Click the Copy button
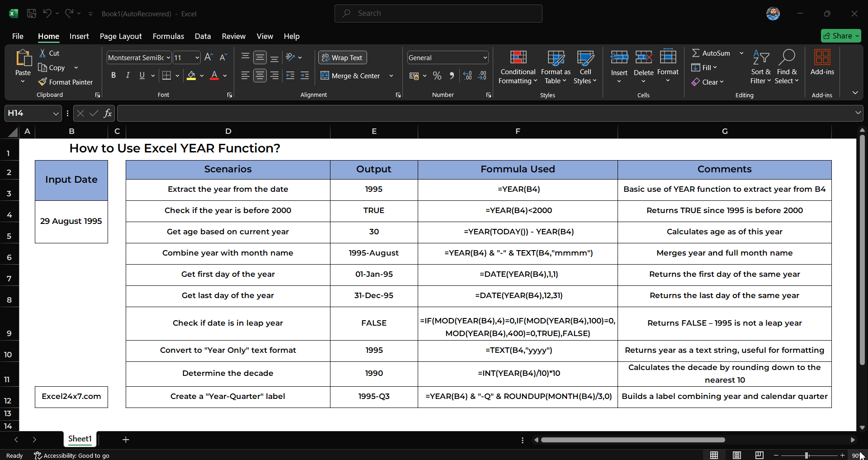This screenshot has width=868, height=460. (x=52, y=67)
